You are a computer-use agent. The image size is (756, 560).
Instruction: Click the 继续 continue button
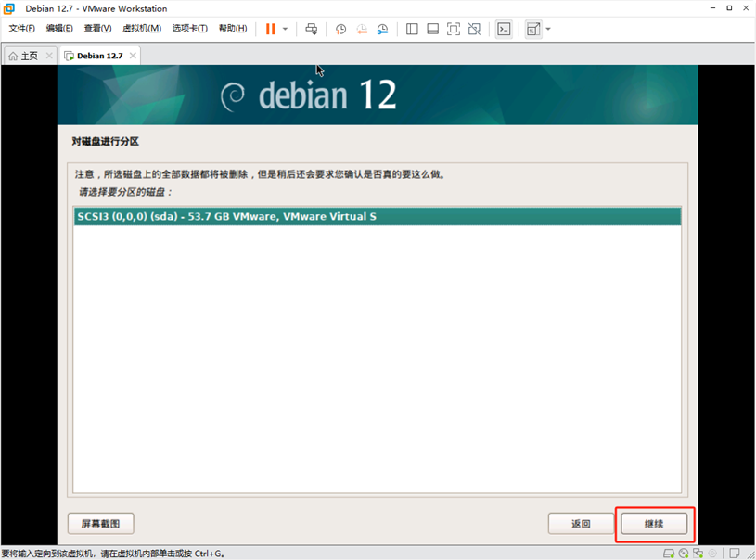point(654,524)
